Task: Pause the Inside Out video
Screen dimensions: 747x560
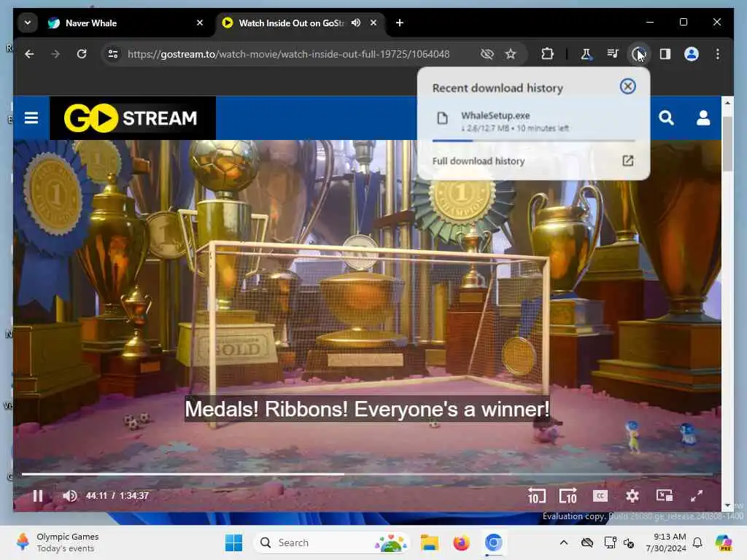Action: (x=38, y=496)
